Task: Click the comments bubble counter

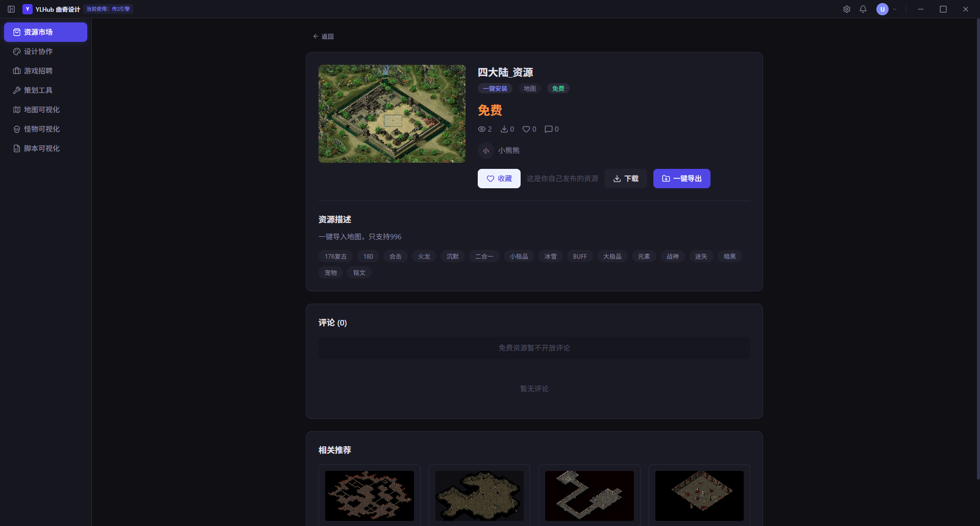Action: (x=552, y=129)
